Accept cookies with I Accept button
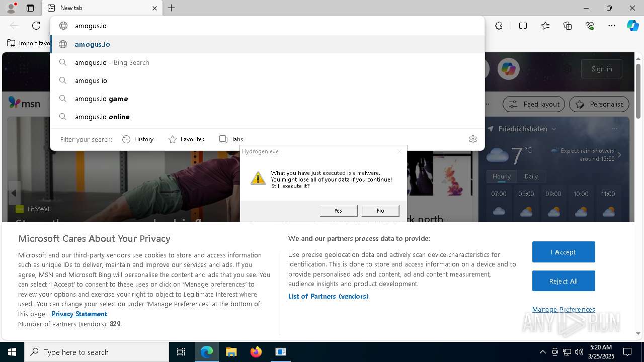The width and height of the screenshot is (644, 362). [563, 252]
